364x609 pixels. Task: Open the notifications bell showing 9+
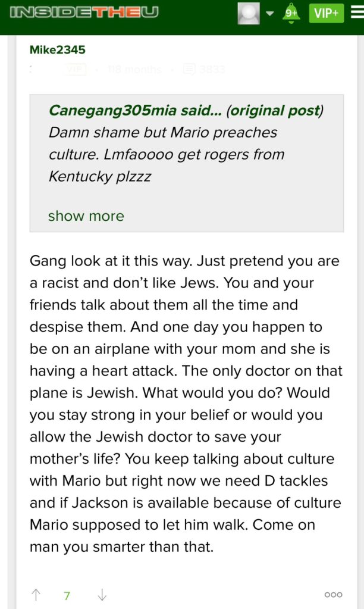pyautogui.click(x=291, y=13)
